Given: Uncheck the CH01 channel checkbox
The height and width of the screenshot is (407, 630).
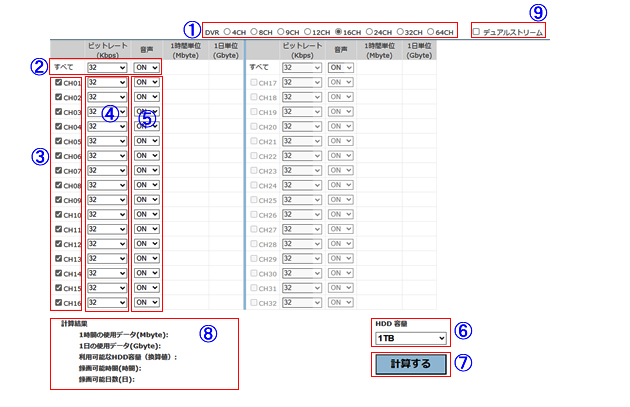Looking at the screenshot, I should (58, 83).
